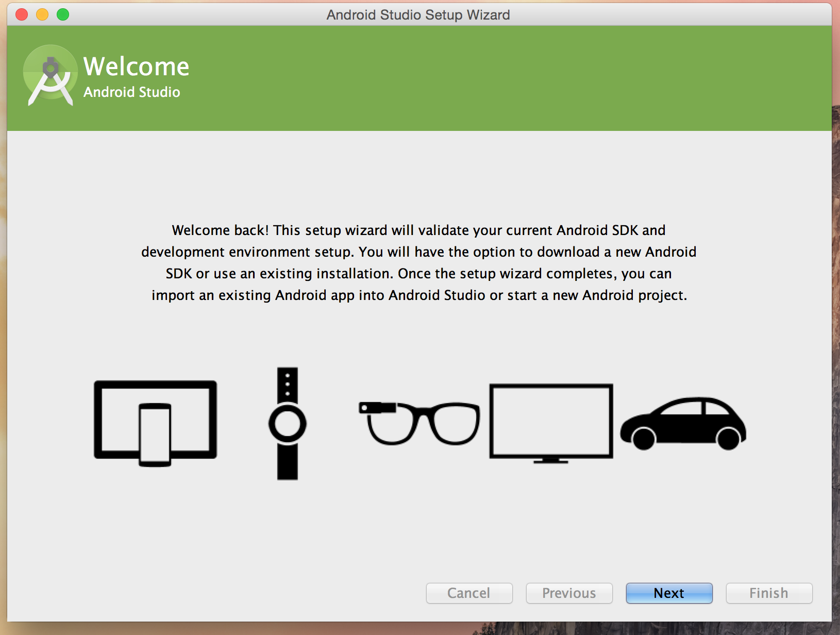Screen dimensions: 840x635
Task: Click the 'Android Studio' subtitle text
Action: (x=132, y=92)
